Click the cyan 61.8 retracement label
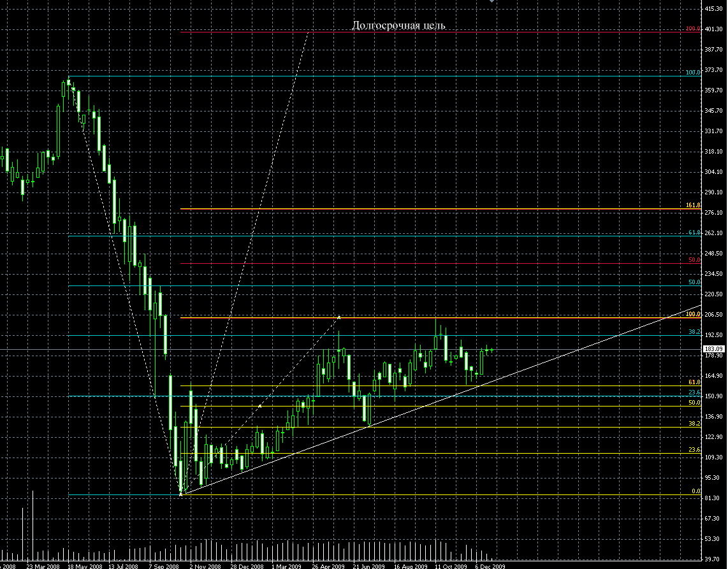This screenshot has height=569, width=728. coord(694,233)
